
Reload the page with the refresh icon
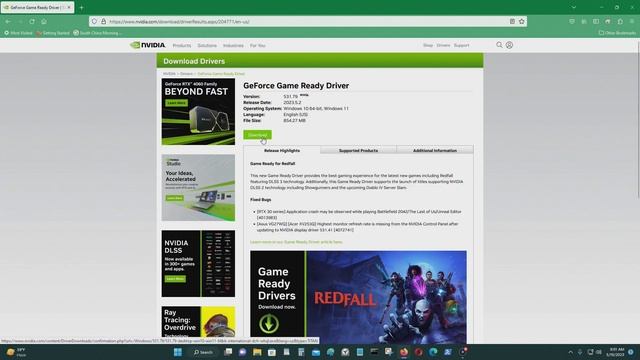pyautogui.click(x=32, y=21)
